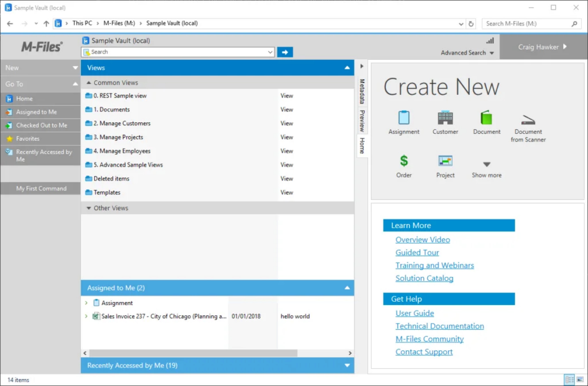Click the blue search arrow button
The image size is (588, 386).
285,52
